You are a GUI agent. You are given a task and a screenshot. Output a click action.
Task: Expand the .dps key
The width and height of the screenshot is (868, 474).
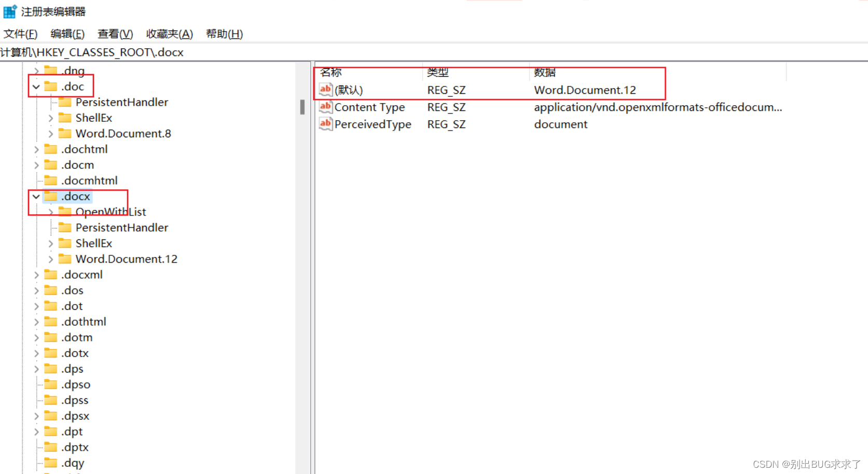pos(36,369)
